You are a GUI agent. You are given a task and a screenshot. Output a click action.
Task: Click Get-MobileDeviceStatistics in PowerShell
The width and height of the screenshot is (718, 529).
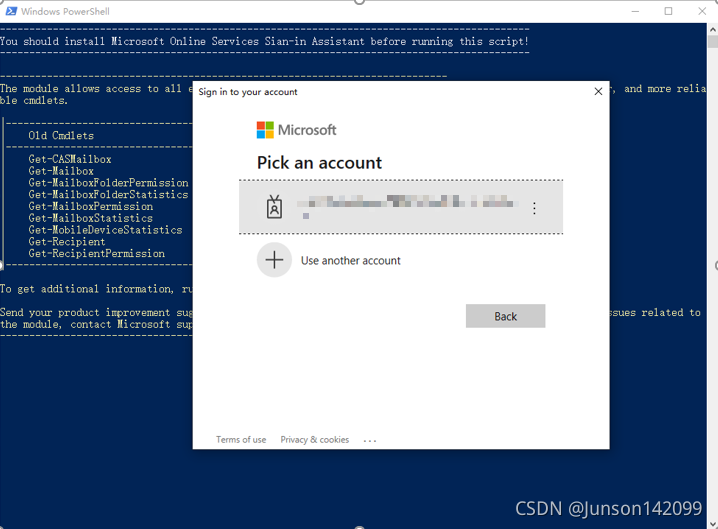[x=105, y=230]
